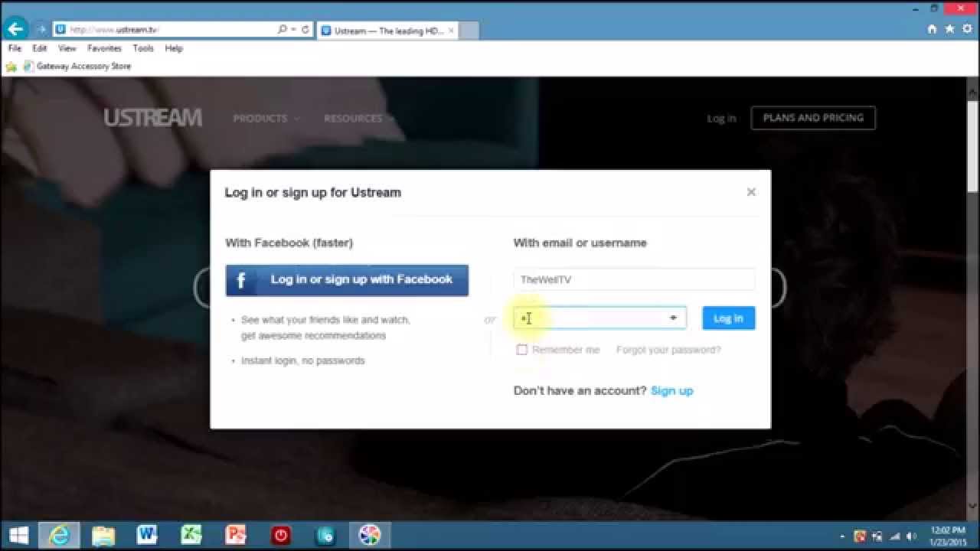Open the File menu
The height and width of the screenshot is (551, 980).
point(15,48)
